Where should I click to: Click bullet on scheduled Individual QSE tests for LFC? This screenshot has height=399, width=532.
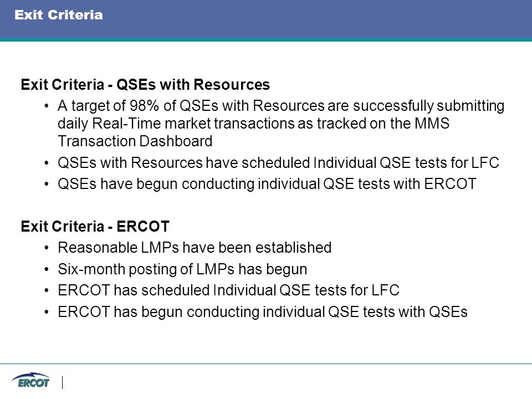(x=278, y=163)
